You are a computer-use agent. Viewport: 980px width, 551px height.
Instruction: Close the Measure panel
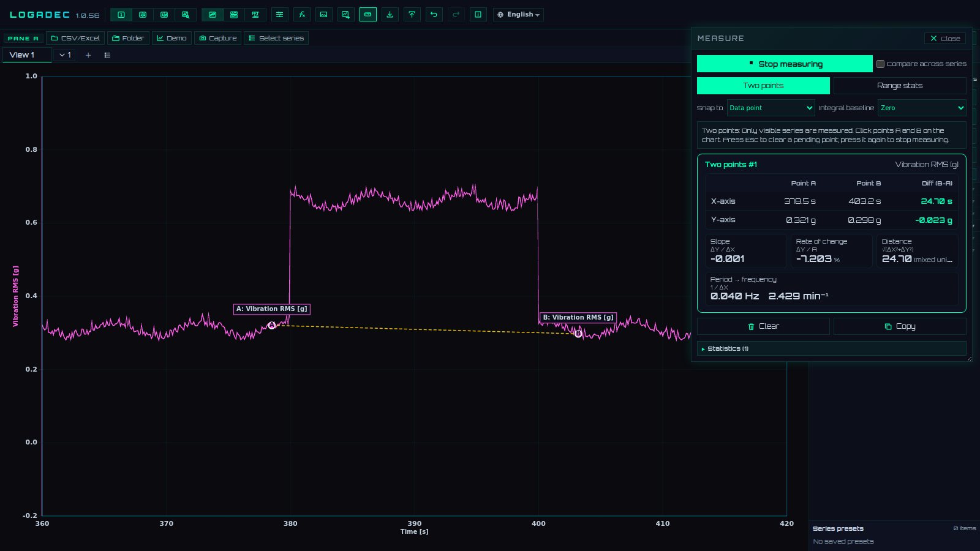point(945,38)
